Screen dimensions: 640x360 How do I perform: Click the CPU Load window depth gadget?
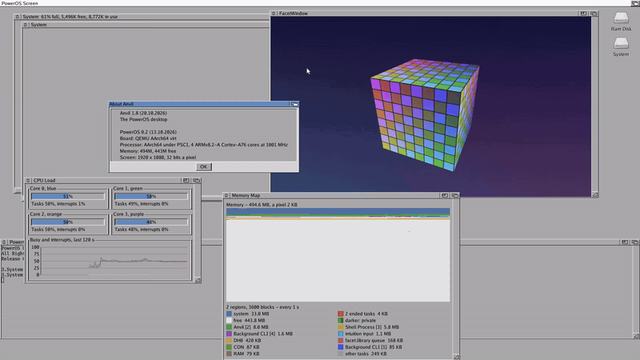196,180
